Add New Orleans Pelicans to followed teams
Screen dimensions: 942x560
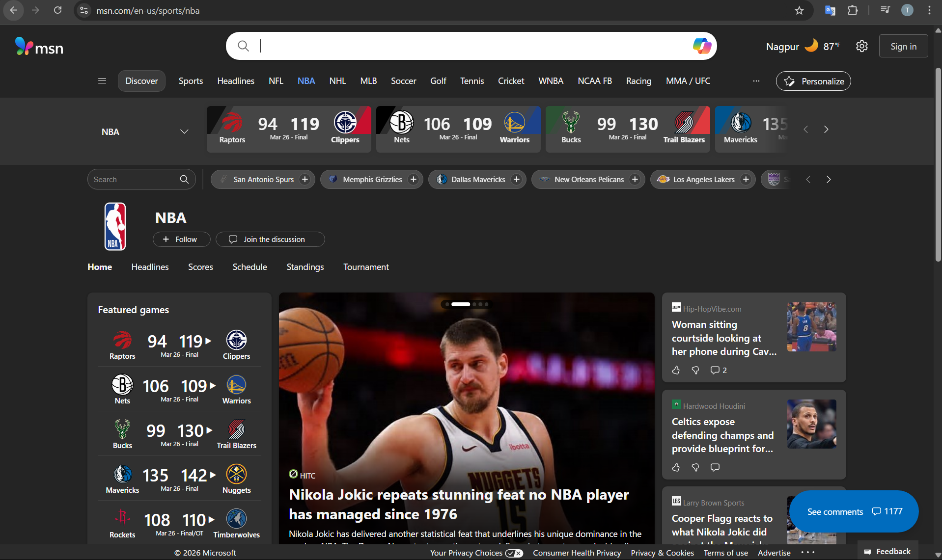635,180
